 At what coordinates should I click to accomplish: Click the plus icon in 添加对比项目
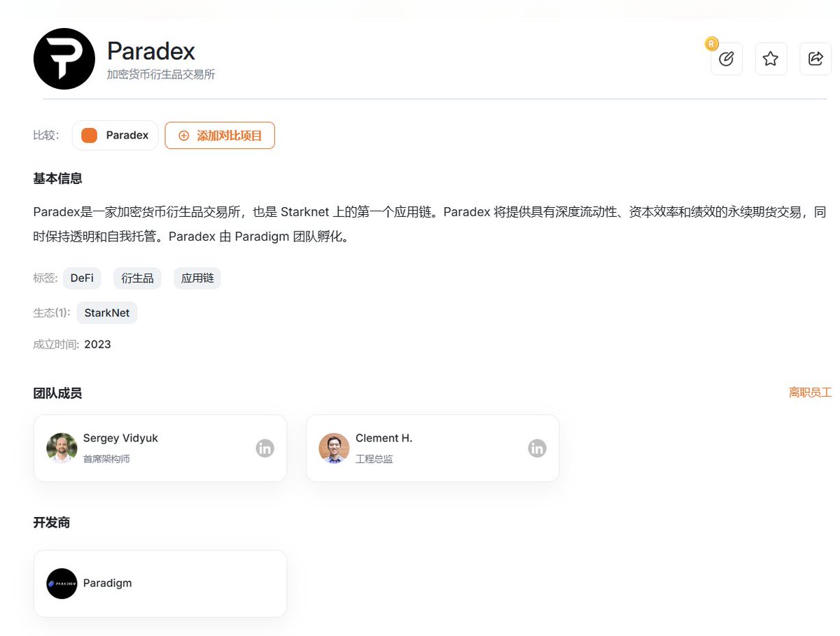coord(184,136)
